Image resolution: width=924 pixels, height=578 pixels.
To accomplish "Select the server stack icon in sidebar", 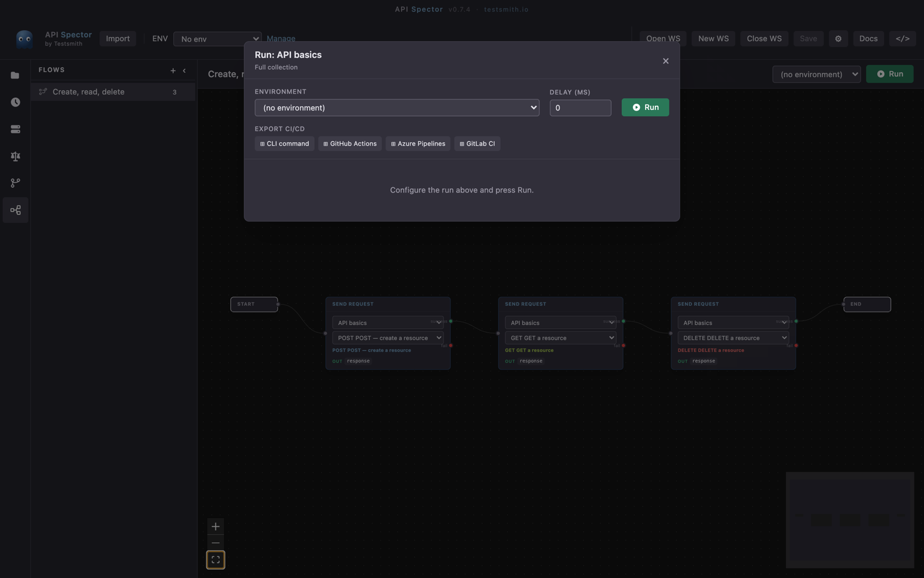I will pyautogui.click(x=15, y=129).
